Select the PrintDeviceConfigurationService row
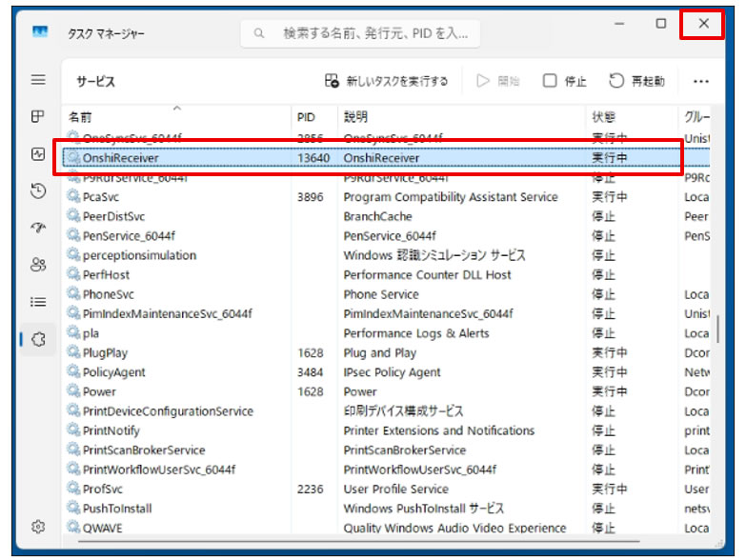This screenshot has width=746, height=560. (386, 411)
